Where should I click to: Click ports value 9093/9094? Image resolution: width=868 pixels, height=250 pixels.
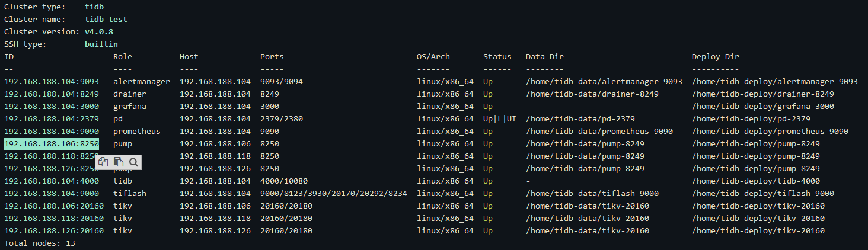(282, 82)
